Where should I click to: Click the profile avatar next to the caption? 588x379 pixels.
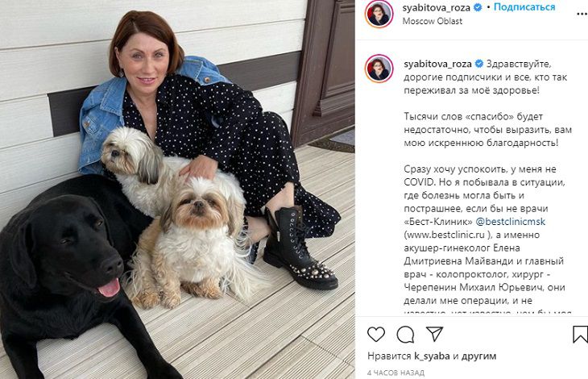379,69
